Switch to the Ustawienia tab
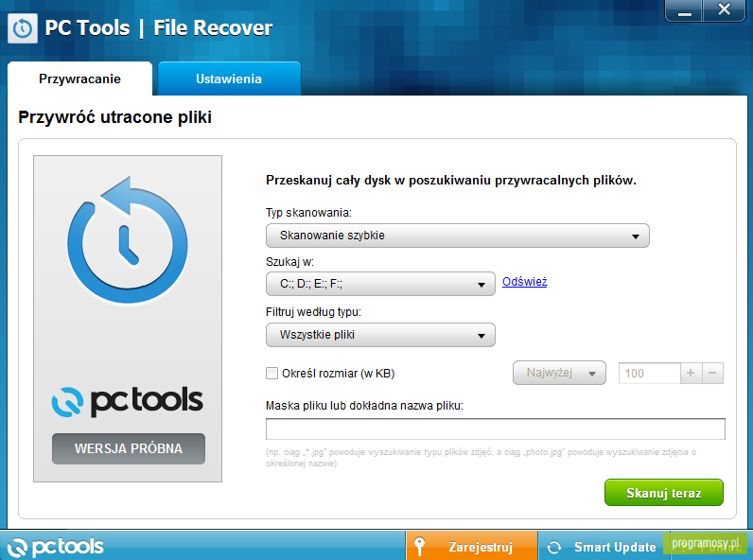753x560 pixels. 229,79
